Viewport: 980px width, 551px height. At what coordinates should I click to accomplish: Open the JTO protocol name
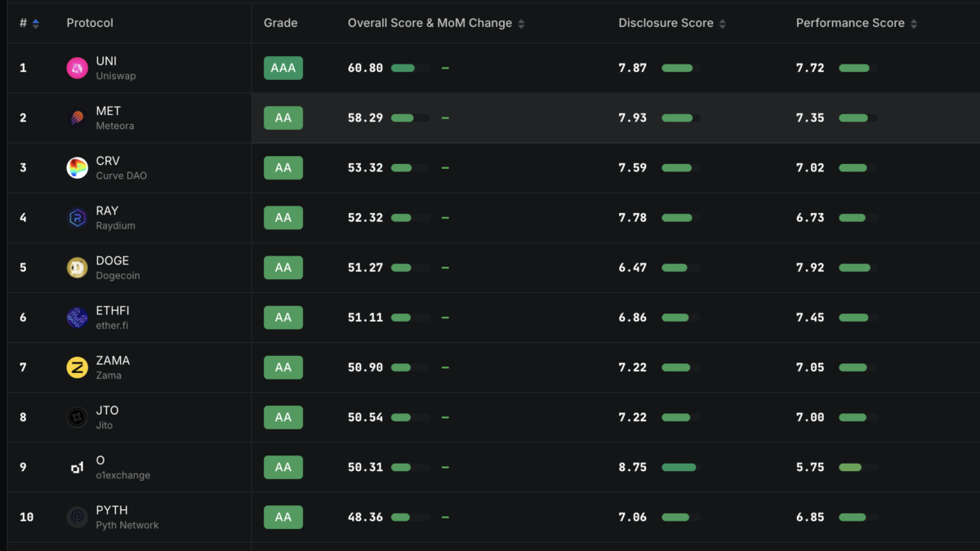coord(107,410)
